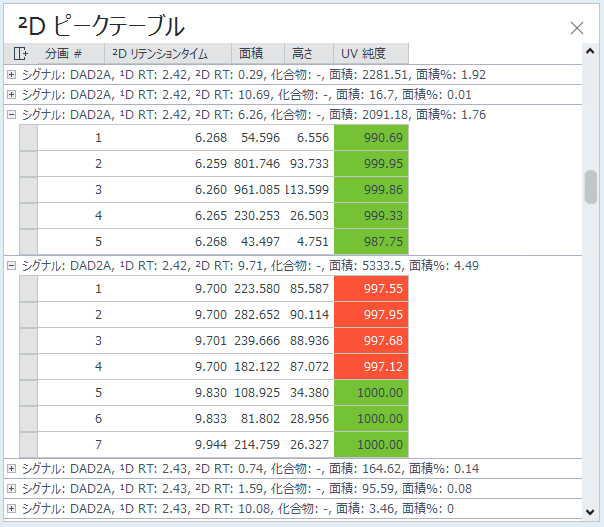Open the column chooser icon in table header

20,53
